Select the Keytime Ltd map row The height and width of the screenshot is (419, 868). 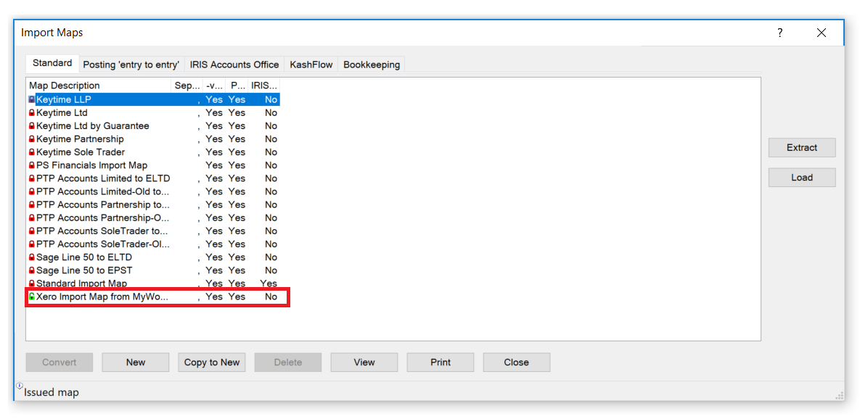coord(153,113)
